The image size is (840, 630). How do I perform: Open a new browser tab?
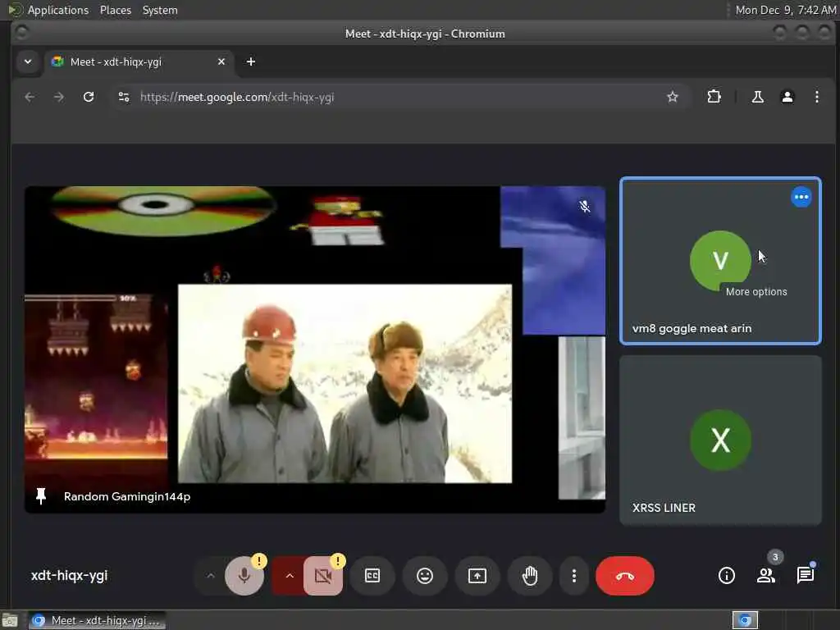tap(251, 62)
